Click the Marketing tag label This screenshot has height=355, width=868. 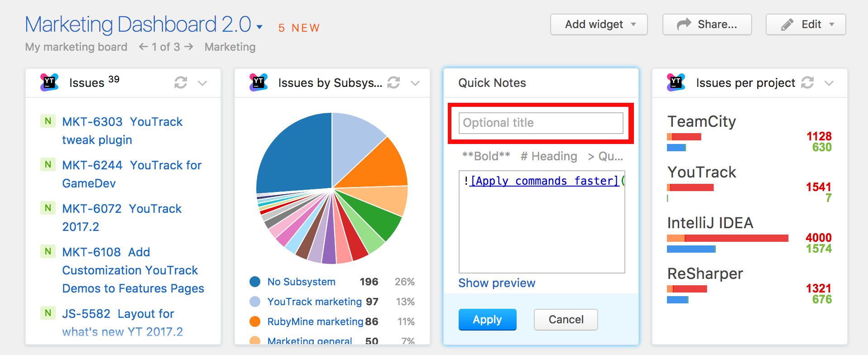click(230, 47)
